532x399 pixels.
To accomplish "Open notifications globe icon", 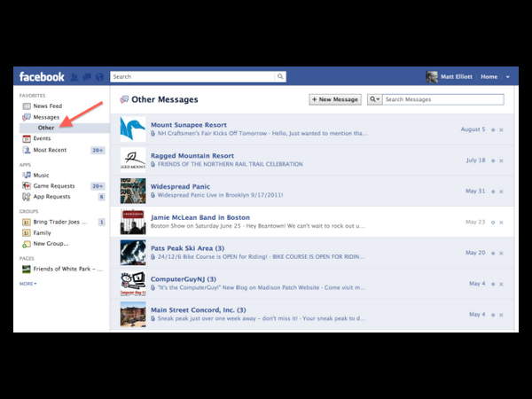I will 99,77.
